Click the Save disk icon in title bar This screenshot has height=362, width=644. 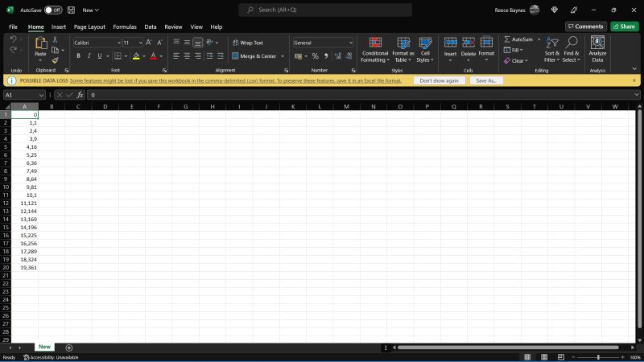click(x=71, y=10)
